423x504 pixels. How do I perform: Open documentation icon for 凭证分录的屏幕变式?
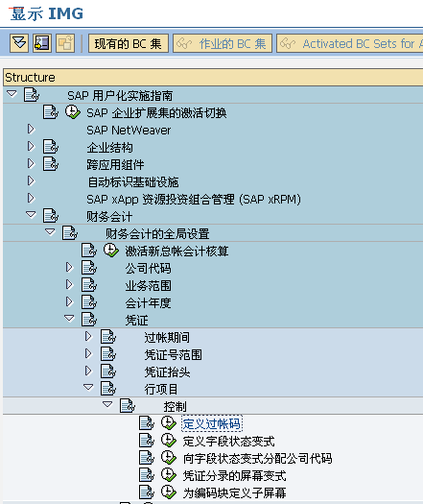pyautogui.click(x=147, y=475)
